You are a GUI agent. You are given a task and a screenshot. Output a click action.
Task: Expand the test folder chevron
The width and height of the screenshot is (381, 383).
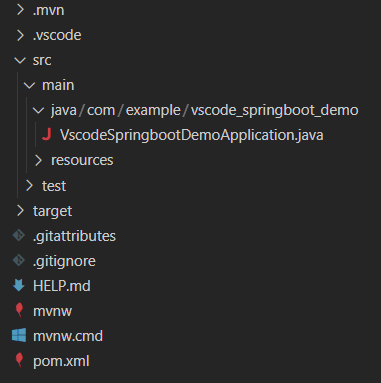[29, 185]
